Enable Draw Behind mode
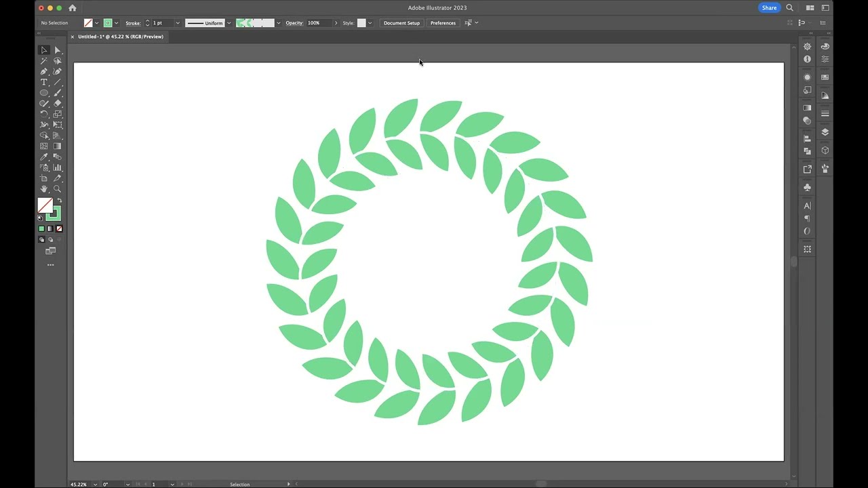This screenshot has width=868, height=488. click(x=50, y=239)
